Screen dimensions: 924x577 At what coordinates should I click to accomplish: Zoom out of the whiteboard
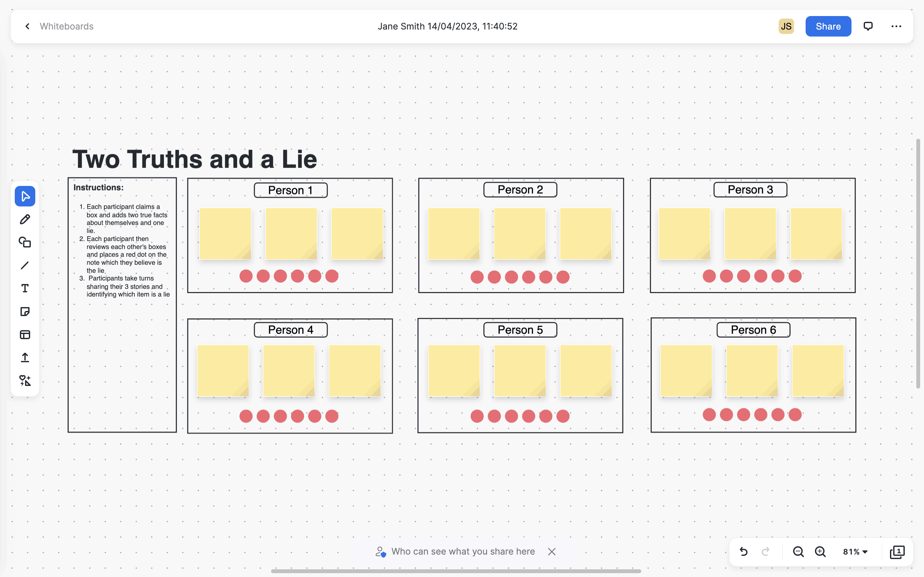coord(798,552)
